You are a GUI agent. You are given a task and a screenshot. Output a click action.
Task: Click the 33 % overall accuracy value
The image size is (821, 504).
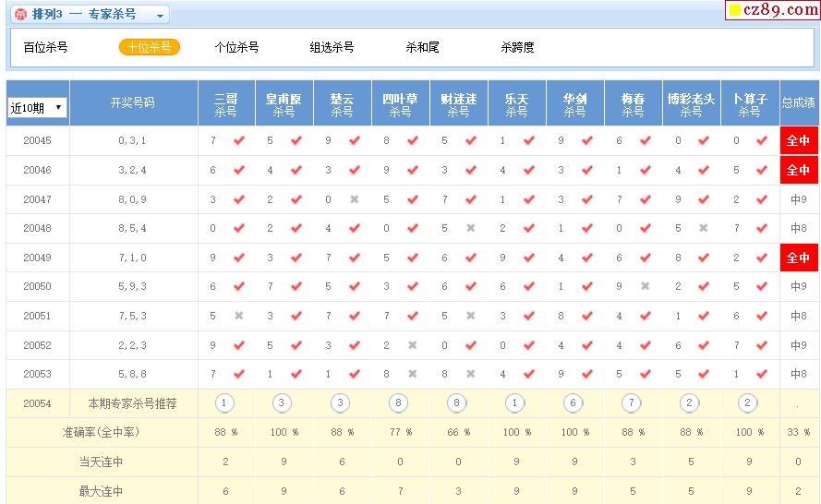click(799, 432)
